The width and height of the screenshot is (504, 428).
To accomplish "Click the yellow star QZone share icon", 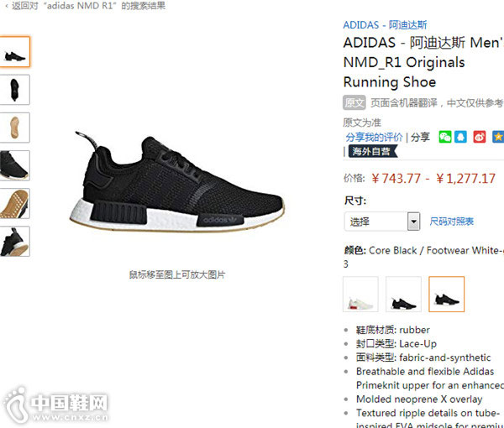I will click(498, 137).
